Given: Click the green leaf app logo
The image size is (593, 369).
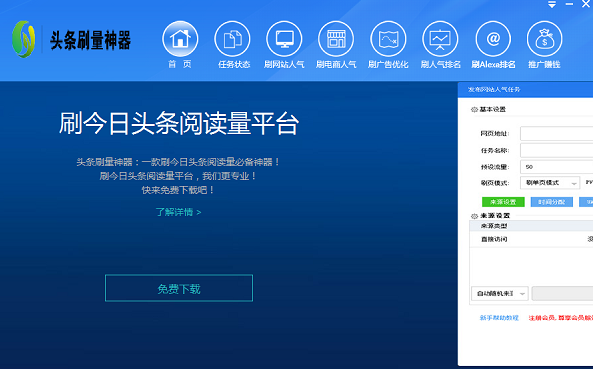Looking at the screenshot, I should 23,39.
